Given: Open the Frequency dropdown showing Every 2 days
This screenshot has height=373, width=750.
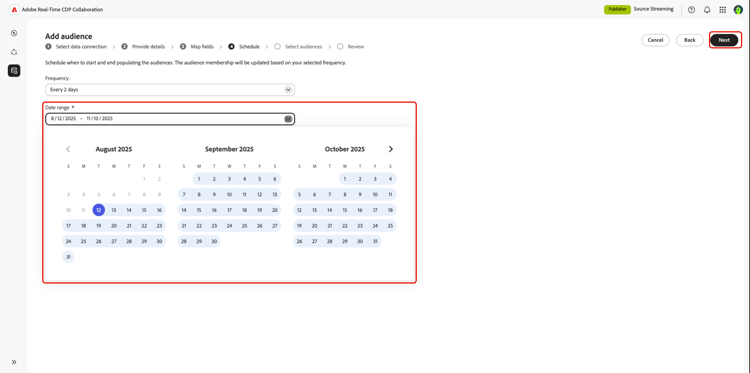Looking at the screenshot, I should 170,89.
